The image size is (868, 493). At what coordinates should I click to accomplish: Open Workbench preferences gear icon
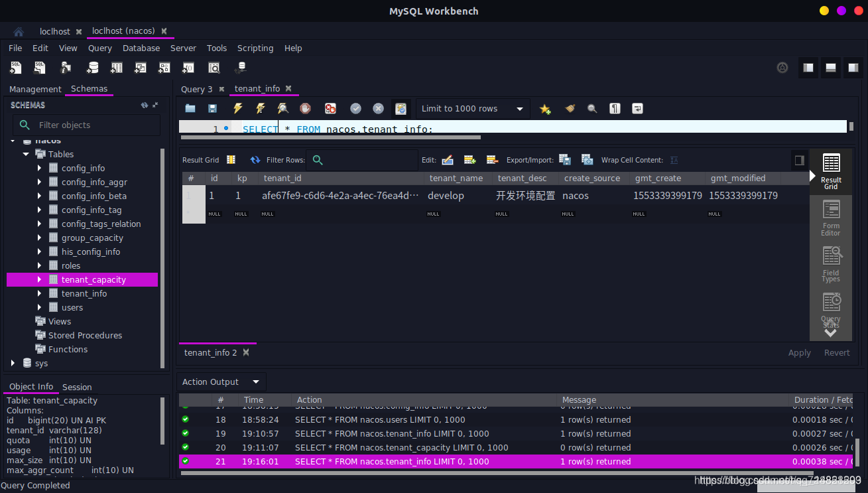782,68
